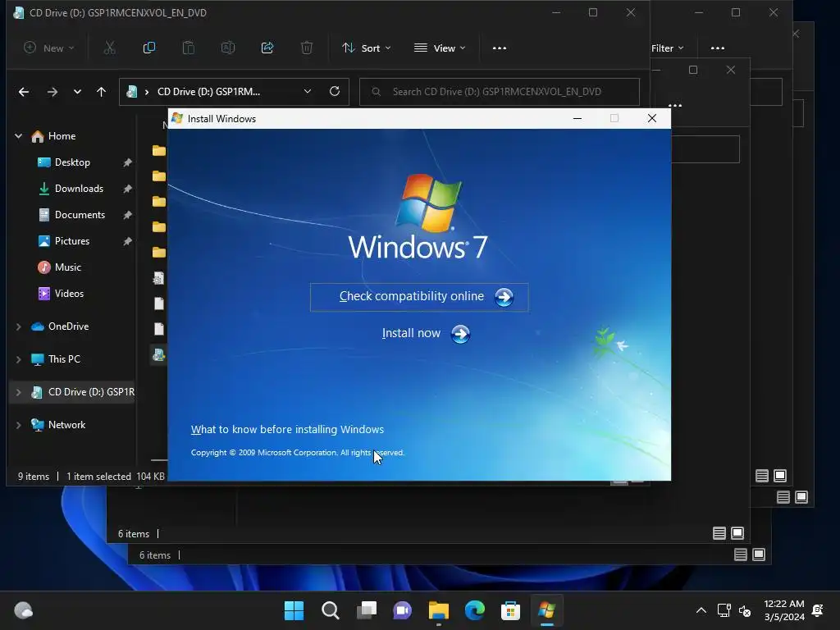This screenshot has width=840, height=630.
Task: Click the muted volume tray icon
Action: click(745, 610)
